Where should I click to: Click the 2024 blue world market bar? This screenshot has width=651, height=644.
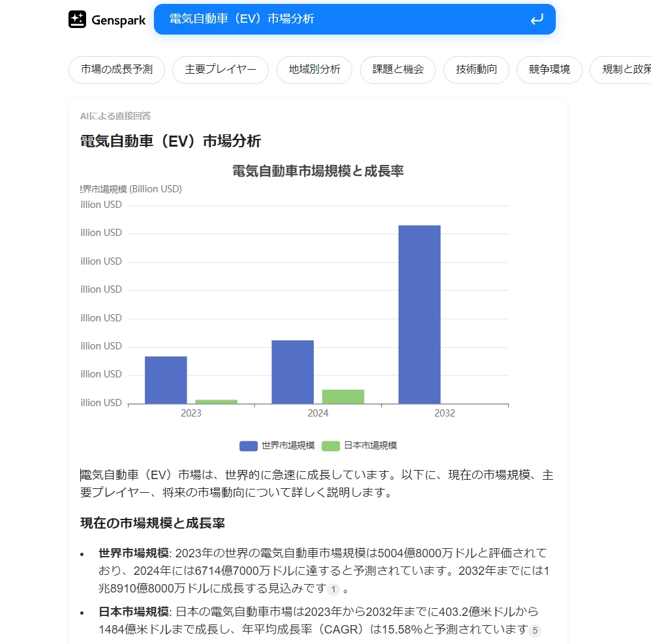293,372
